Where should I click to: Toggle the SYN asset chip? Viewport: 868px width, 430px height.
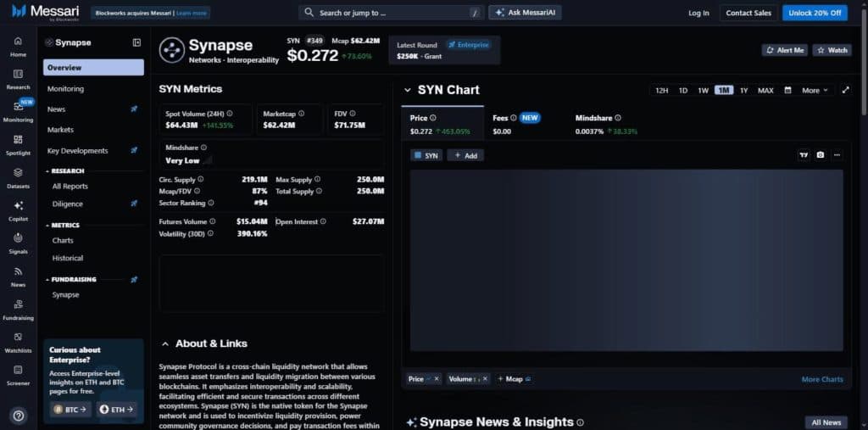[x=426, y=156]
